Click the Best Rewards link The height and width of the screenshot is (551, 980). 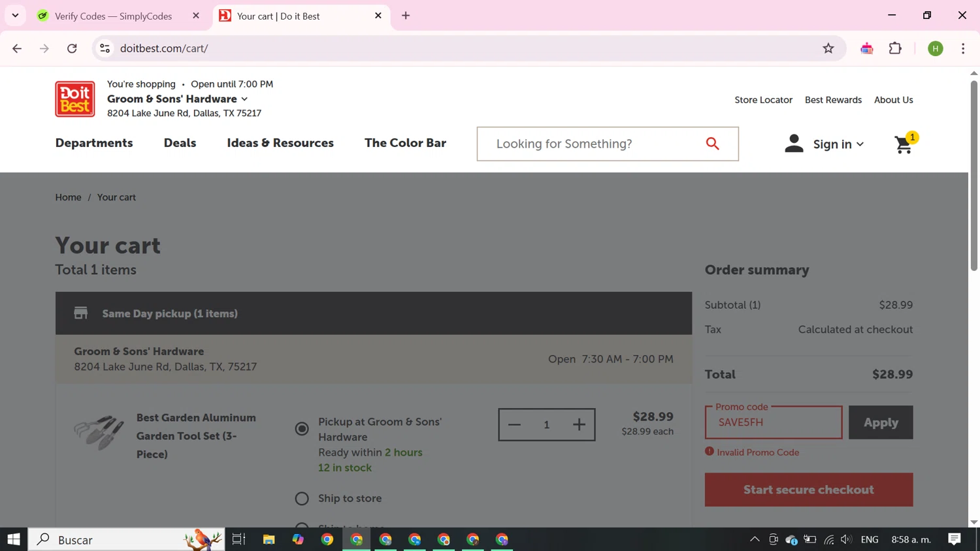(833, 100)
